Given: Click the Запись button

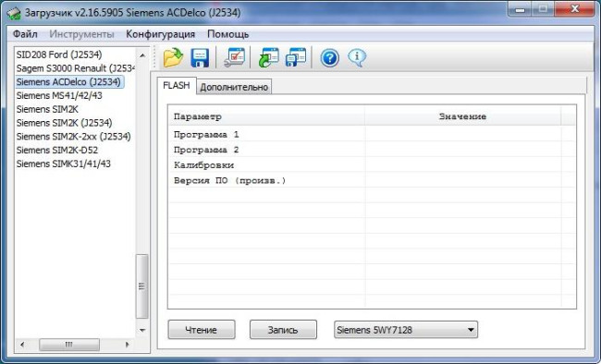Looking at the screenshot, I should [283, 330].
